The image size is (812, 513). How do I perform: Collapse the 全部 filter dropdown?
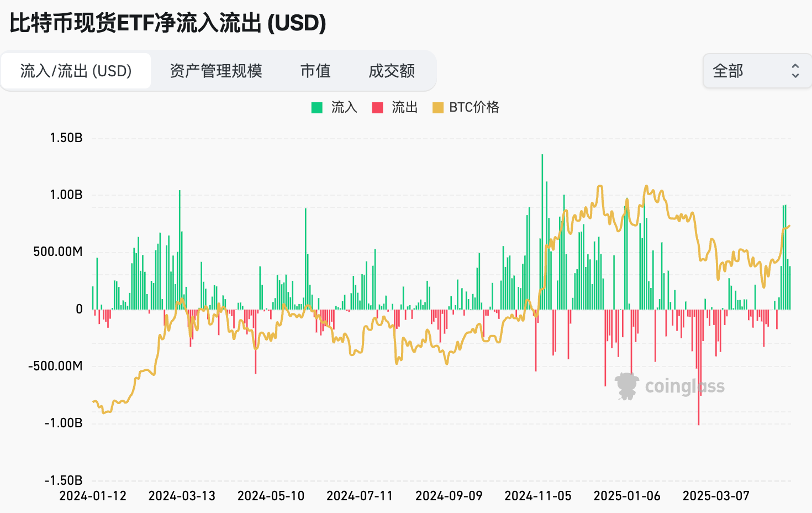(x=757, y=71)
